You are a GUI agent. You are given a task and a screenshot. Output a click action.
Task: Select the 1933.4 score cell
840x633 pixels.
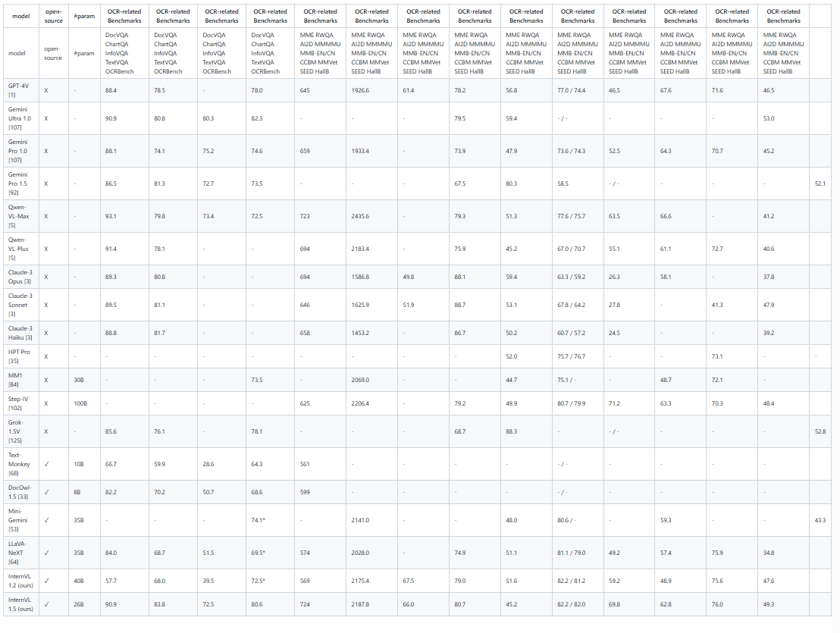point(371,151)
